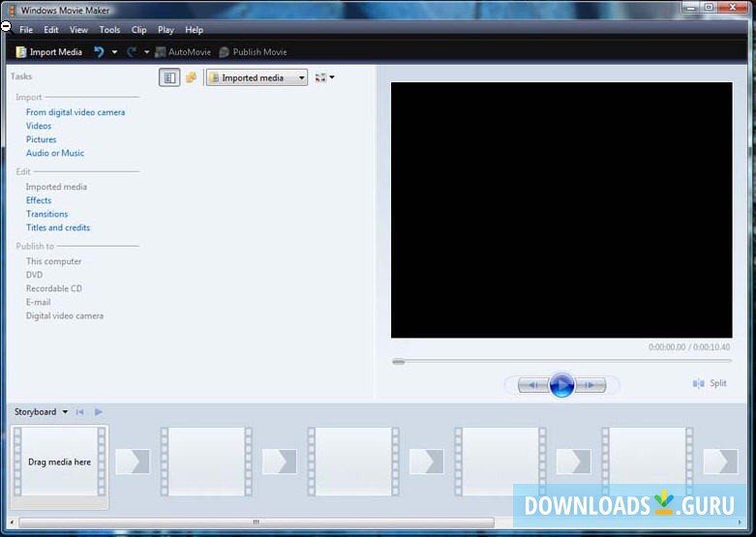The height and width of the screenshot is (537, 756).
Task: Rewind the storyboard to the start
Action: pyautogui.click(x=80, y=412)
